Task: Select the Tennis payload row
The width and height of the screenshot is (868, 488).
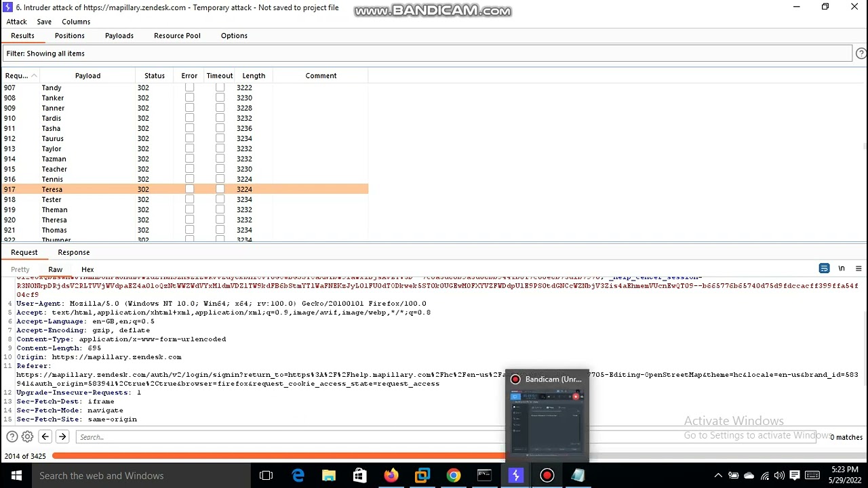Action: (x=185, y=179)
